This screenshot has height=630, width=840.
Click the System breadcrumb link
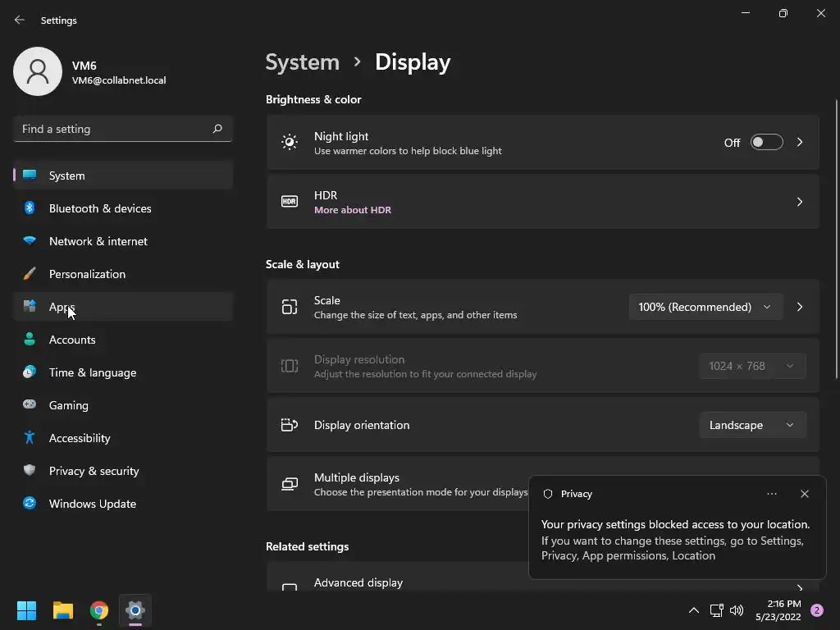click(x=302, y=62)
